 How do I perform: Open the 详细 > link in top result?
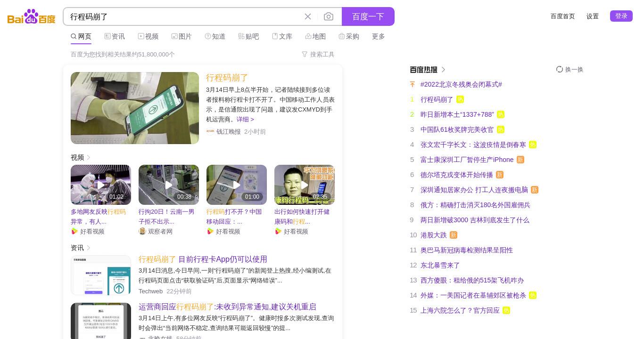point(245,119)
